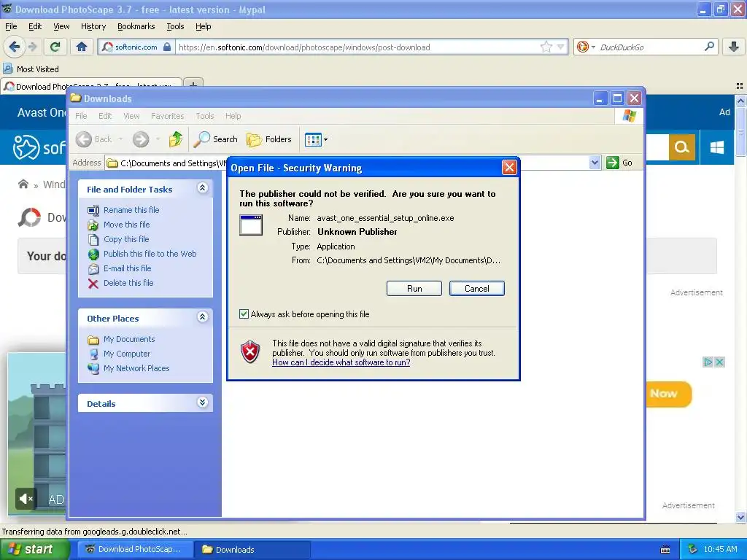Click Go button beside address bar

pyautogui.click(x=620, y=163)
